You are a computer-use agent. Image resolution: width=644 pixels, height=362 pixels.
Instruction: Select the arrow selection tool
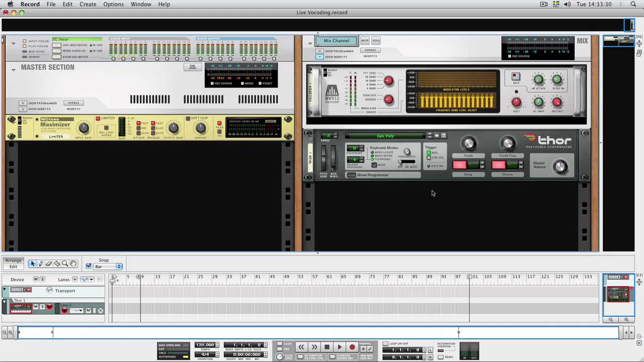(x=33, y=263)
